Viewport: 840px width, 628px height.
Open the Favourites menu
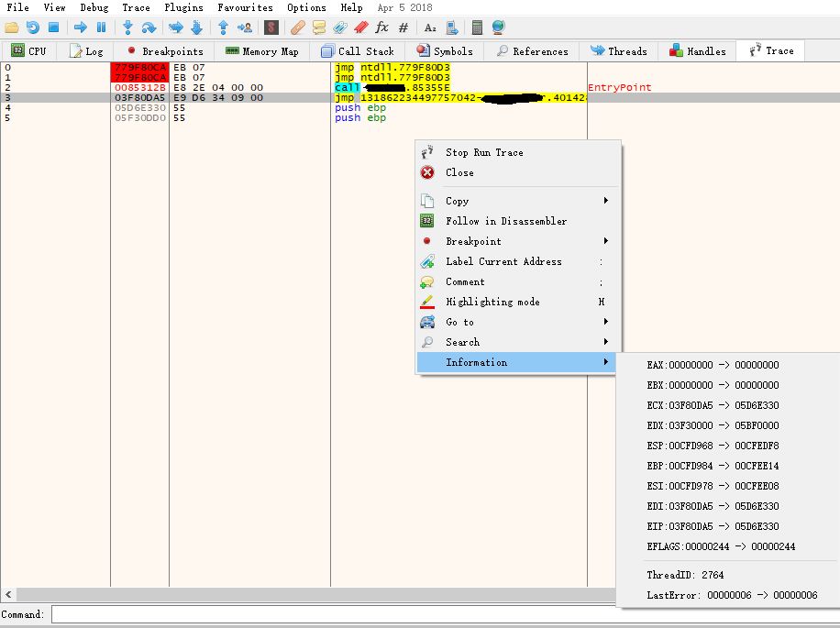pyautogui.click(x=245, y=7)
